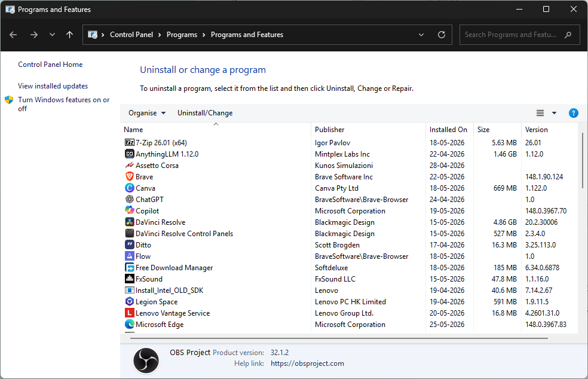Click the Copilot icon
Viewport: 588px width, 379px height.
click(130, 210)
